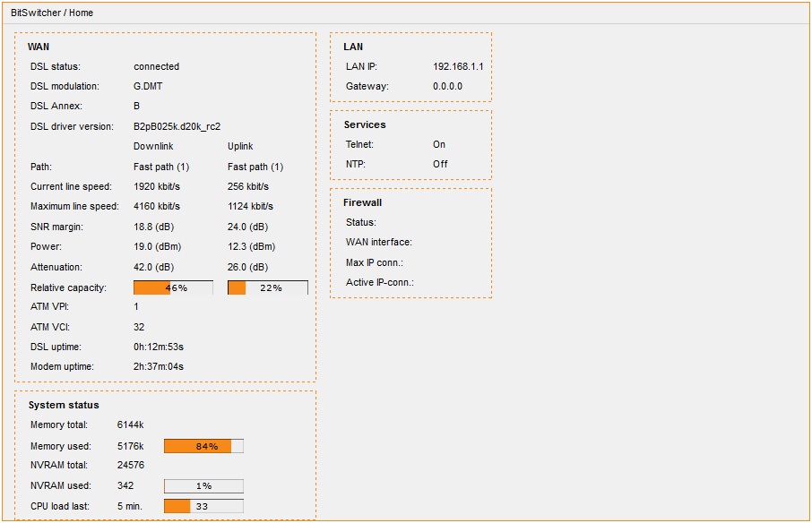Click uplink attenuation 26.0 (dB)
The width and height of the screenshot is (812, 523).
[x=248, y=268]
